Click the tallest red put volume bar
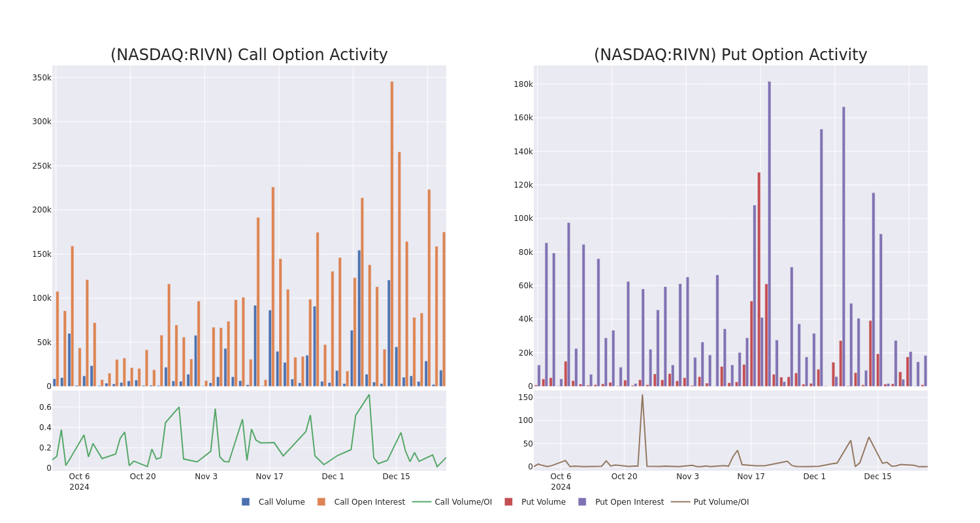The height and width of the screenshot is (523, 980). click(x=759, y=279)
